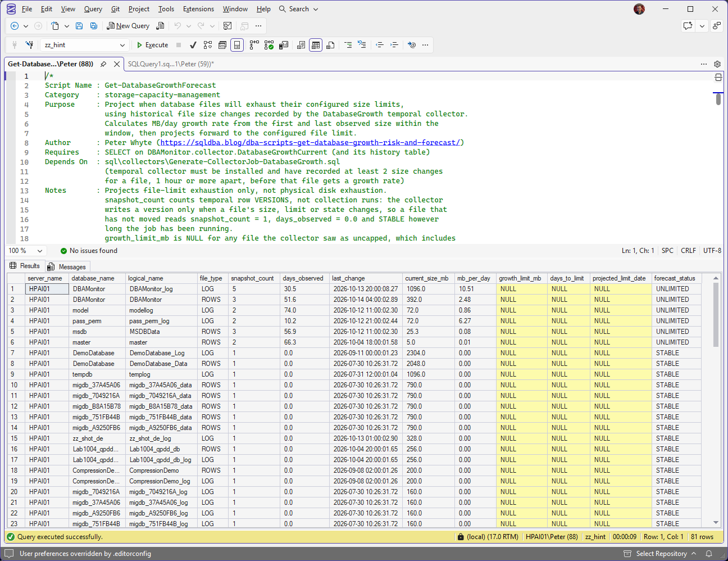This screenshot has height=561, width=728.
Task: Open the zz_hint database dropdown
Action: 85,45
